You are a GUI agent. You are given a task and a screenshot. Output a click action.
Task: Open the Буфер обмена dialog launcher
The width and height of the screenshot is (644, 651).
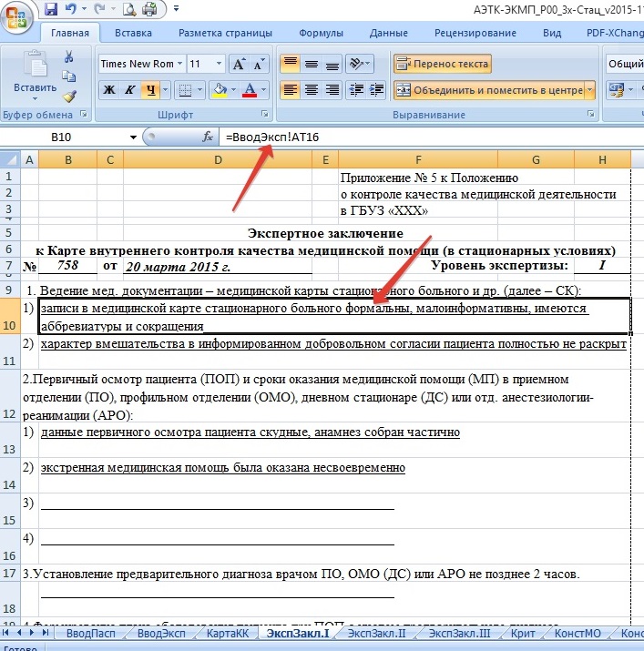85,114
